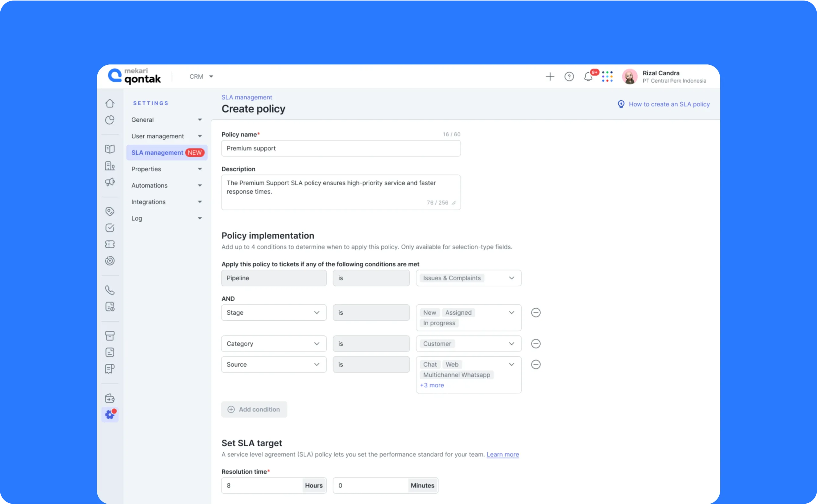The height and width of the screenshot is (504, 817).
Task: Open the phone call icon in sidebar
Action: click(110, 290)
